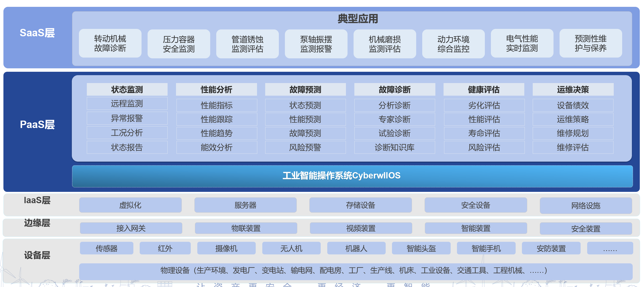This screenshot has width=644, height=287.
Task: Click the 预测性维护与保养 tile
Action: [x=591, y=43]
